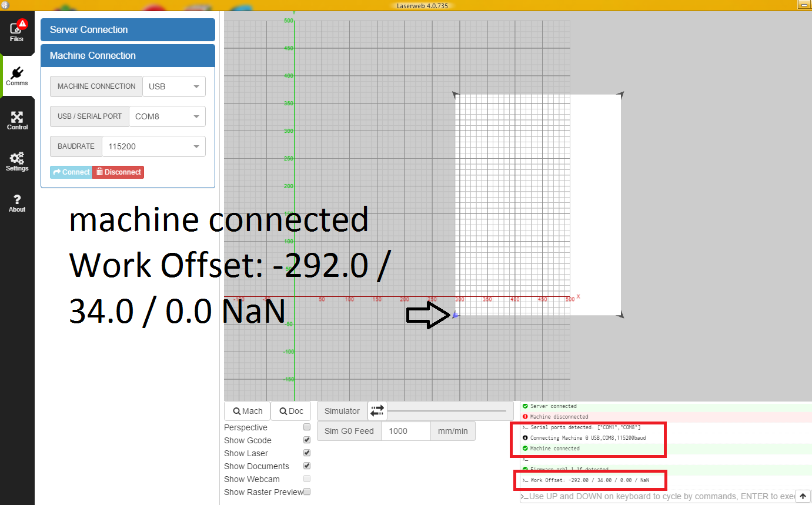Open the Baudrate 115200 dropdown
Screen dimensions: 812x505
[153, 146]
